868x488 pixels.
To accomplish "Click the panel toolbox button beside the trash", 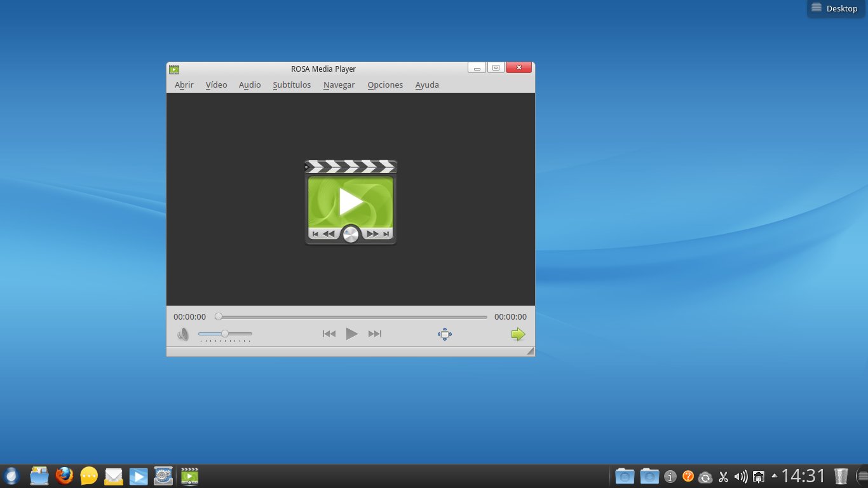I will click(x=861, y=476).
